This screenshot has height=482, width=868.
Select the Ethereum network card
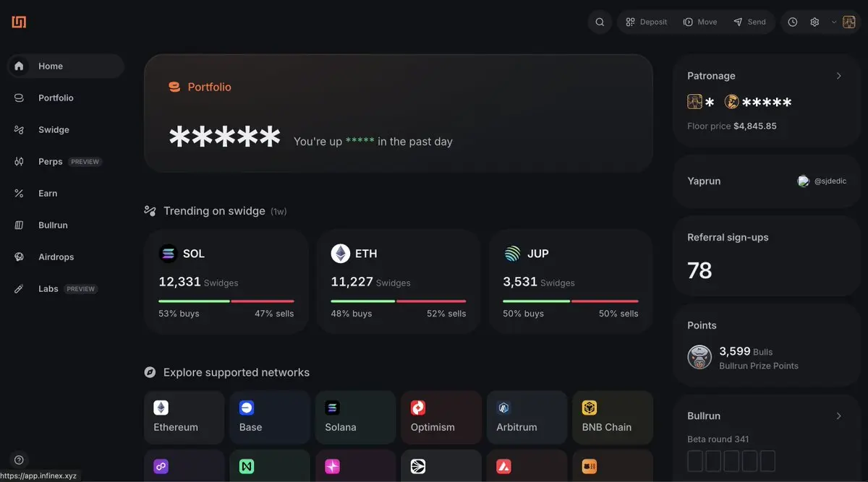pyautogui.click(x=184, y=418)
